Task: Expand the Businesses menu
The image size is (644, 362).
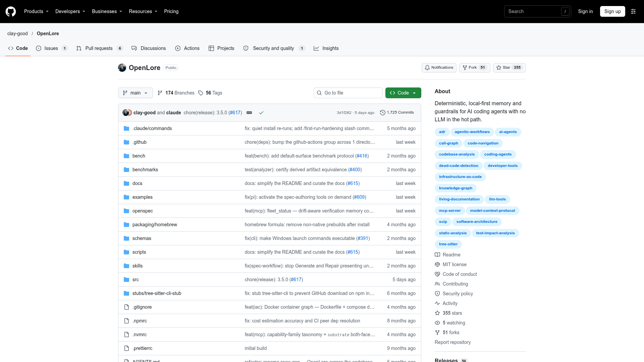Action: pos(107,11)
